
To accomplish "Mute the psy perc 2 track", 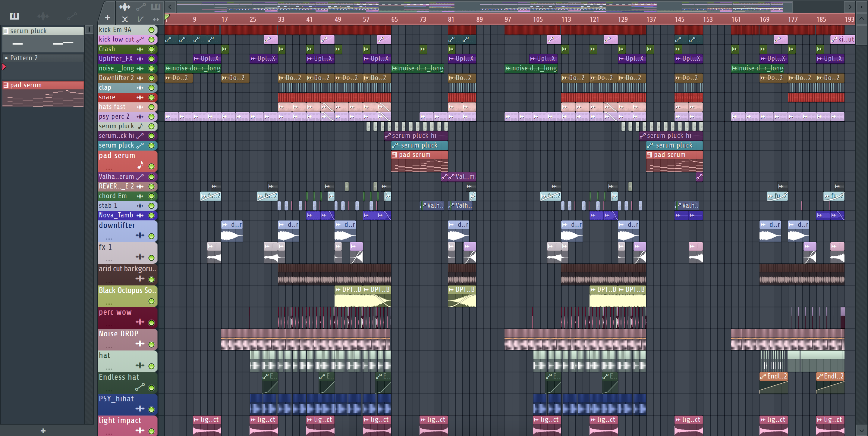I will (152, 117).
